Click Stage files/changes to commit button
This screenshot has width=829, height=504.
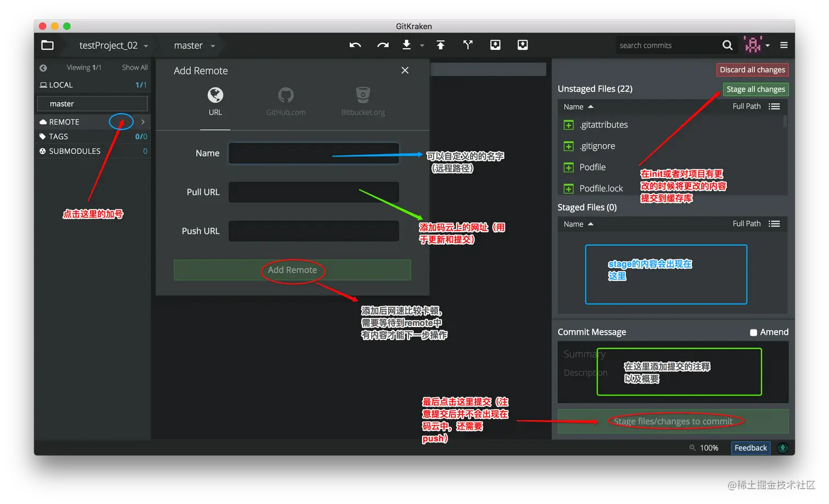(x=673, y=421)
